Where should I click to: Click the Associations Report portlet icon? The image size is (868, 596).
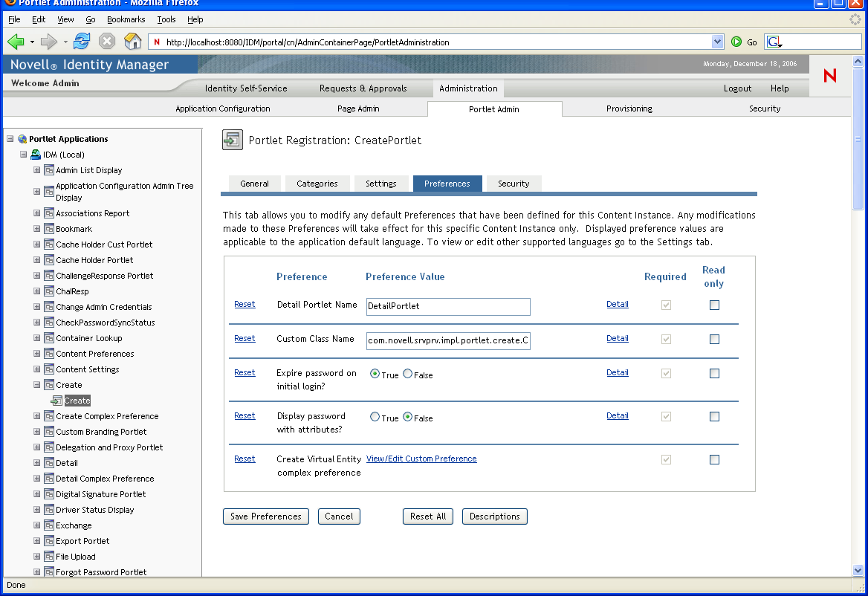pyautogui.click(x=49, y=213)
